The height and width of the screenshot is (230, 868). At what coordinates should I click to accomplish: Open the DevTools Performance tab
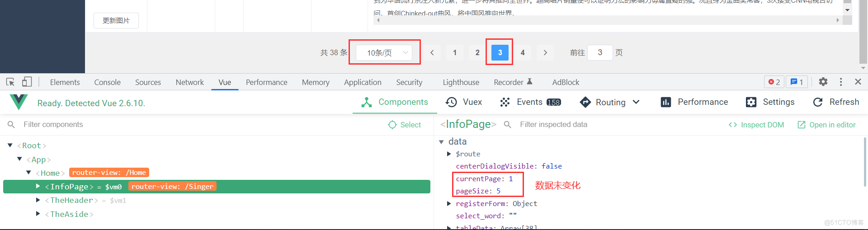coord(266,82)
